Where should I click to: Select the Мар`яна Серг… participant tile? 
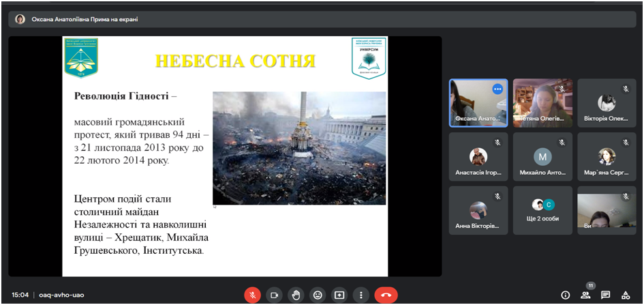[607, 157]
